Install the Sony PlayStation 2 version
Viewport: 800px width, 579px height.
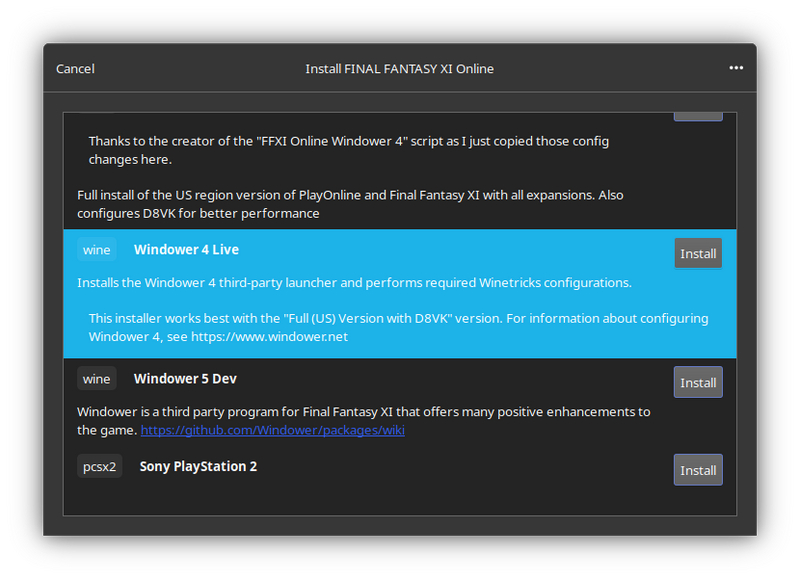(698, 470)
